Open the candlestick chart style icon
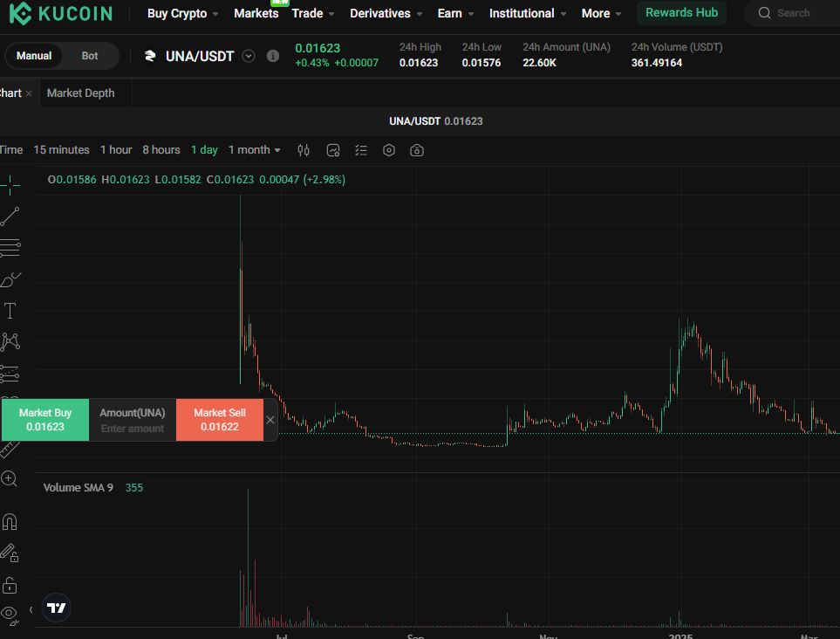Image resolution: width=840 pixels, height=639 pixels. click(x=303, y=150)
